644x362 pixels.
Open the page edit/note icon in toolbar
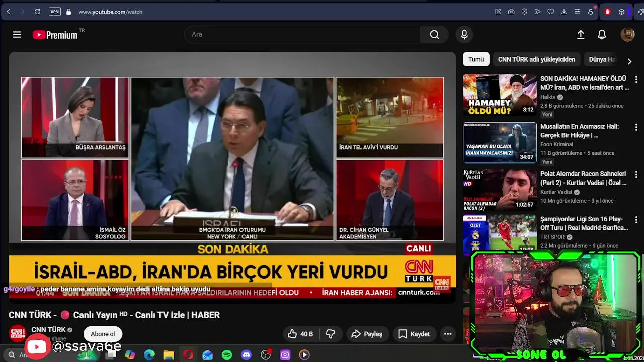(x=498, y=12)
